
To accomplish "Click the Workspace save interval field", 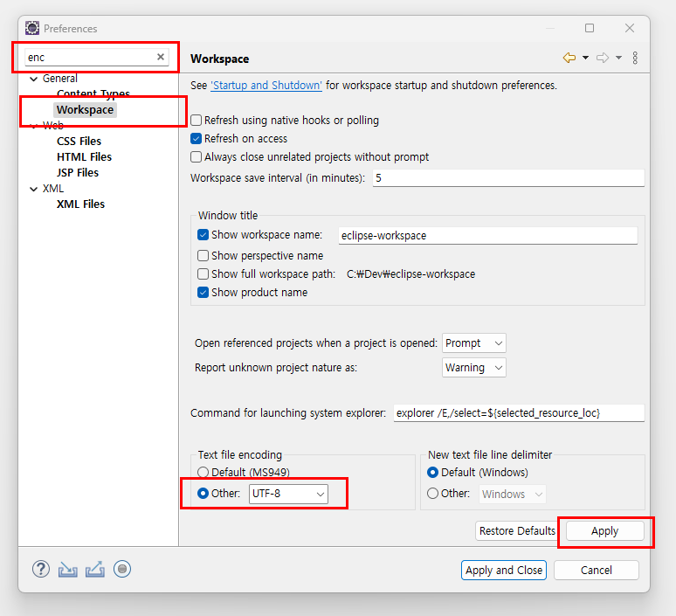I will click(x=508, y=177).
